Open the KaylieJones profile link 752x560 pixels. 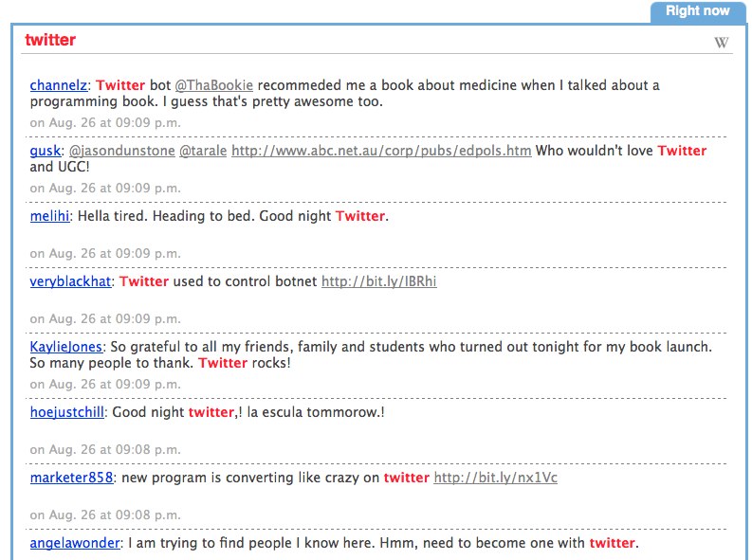click(x=66, y=347)
